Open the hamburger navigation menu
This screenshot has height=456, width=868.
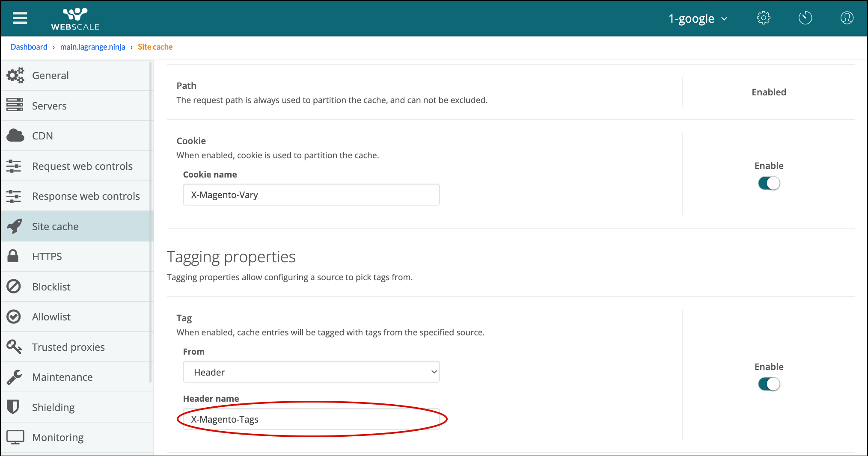coord(20,18)
